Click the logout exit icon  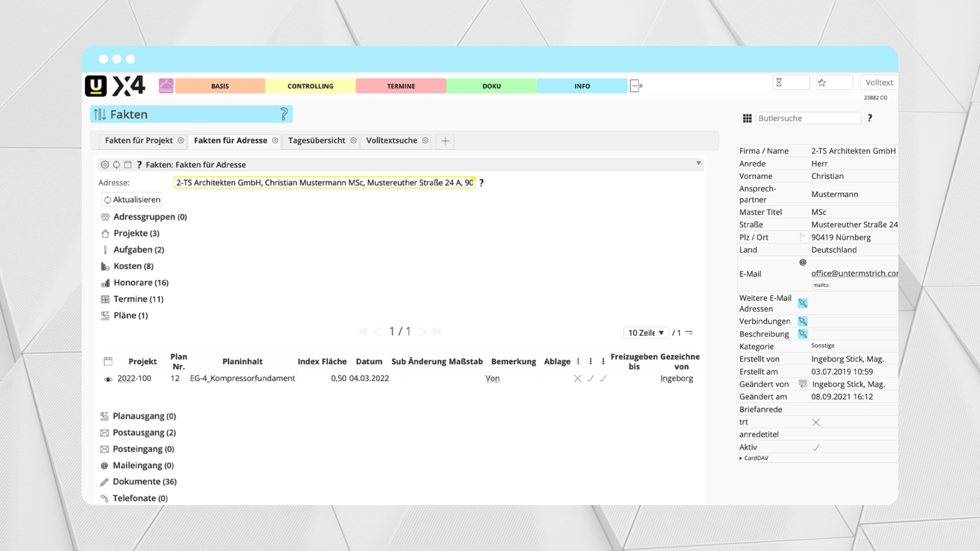(636, 86)
